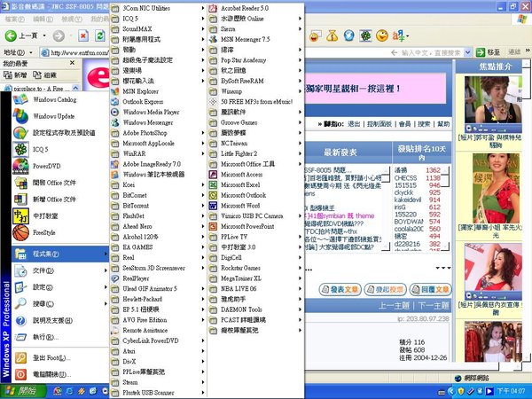The height and width of the screenshot is (399, 532).
Task: Open Acrobat Reader 5.0
Action: click(x=255, y=8)
